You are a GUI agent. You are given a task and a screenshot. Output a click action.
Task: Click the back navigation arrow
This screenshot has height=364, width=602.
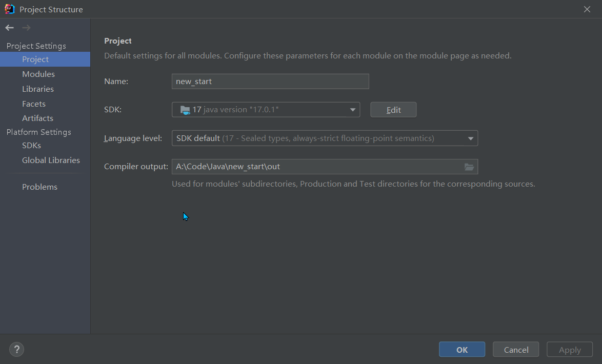click(x=10, y=28)
